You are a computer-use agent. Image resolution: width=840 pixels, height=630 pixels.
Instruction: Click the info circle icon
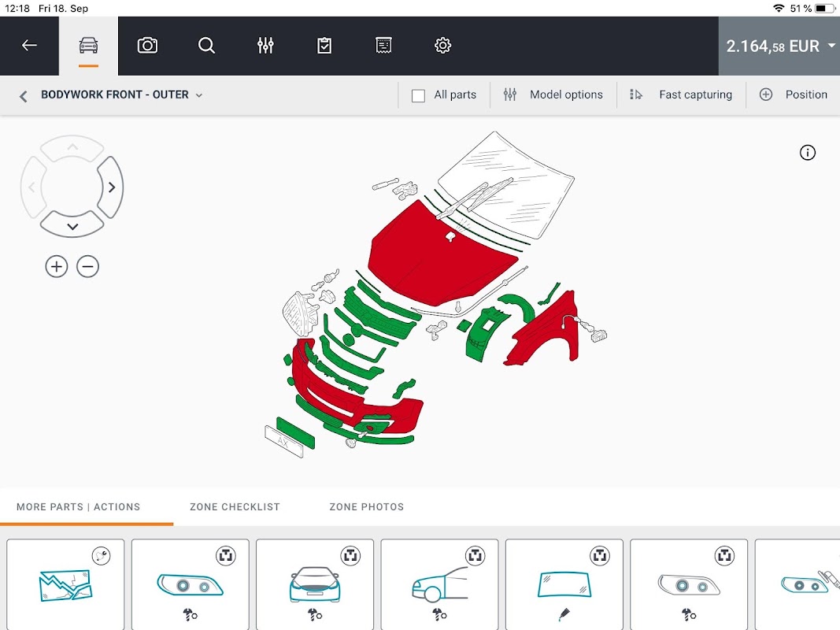click(807, 153)
